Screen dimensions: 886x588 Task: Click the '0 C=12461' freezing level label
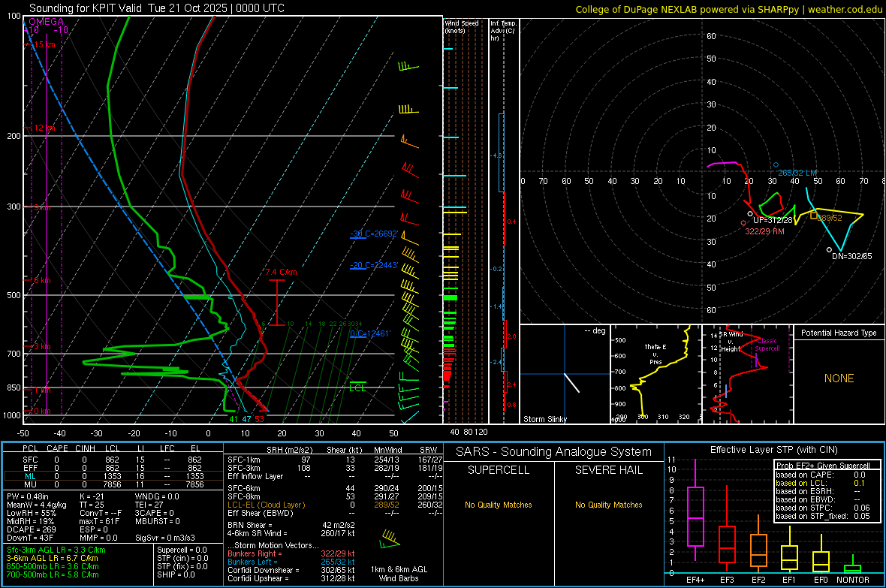point(370,333)
